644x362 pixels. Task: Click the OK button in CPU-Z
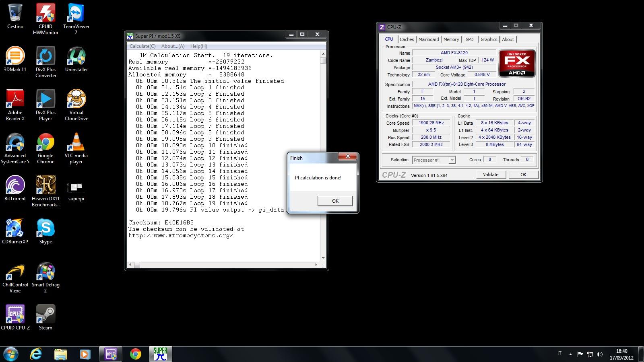523,175
